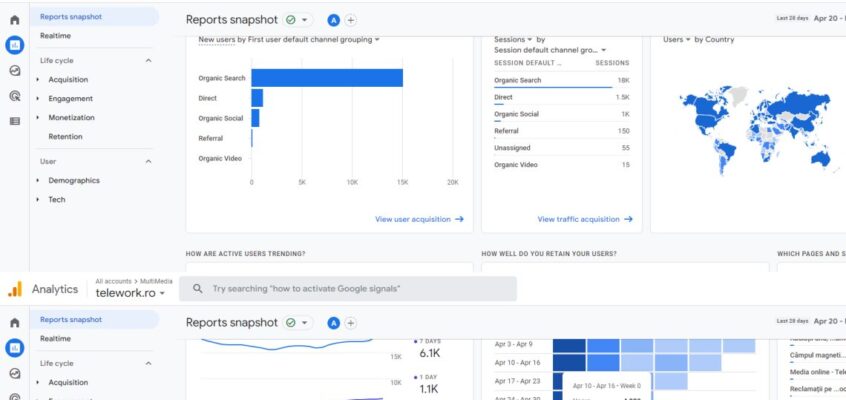Click the Organic Search bar in the chart
Viewport: 846px width, 400px height.
tap(327, 78)
